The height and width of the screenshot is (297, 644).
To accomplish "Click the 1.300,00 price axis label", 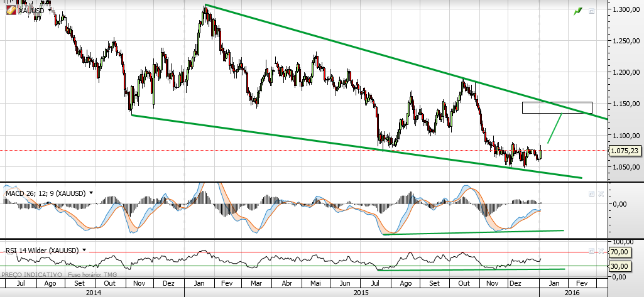I will (626, 9).
